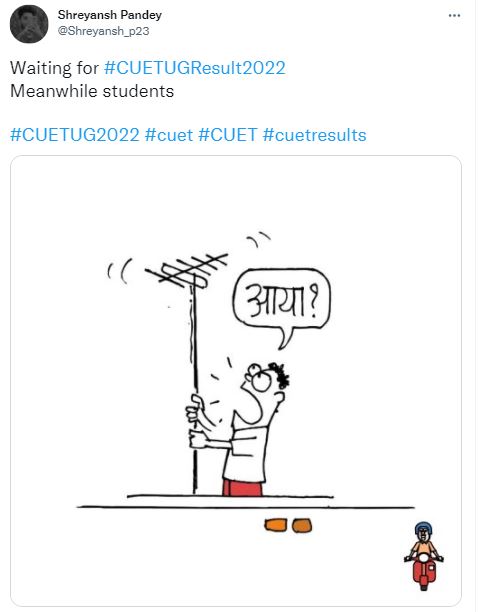
Task: Open the Shreyansh Pandey display name link
Action: click(110, 15)
